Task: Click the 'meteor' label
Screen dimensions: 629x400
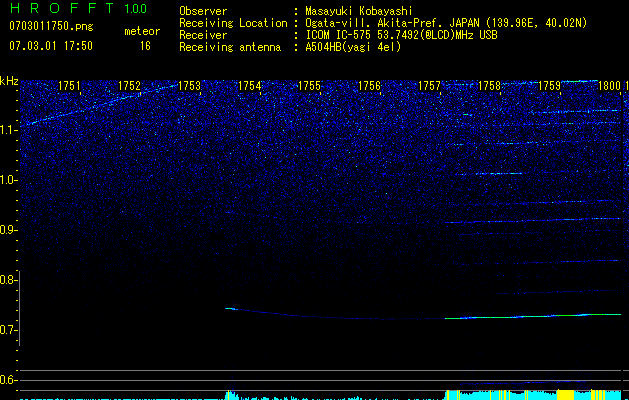Action: [x=142, y=31]
